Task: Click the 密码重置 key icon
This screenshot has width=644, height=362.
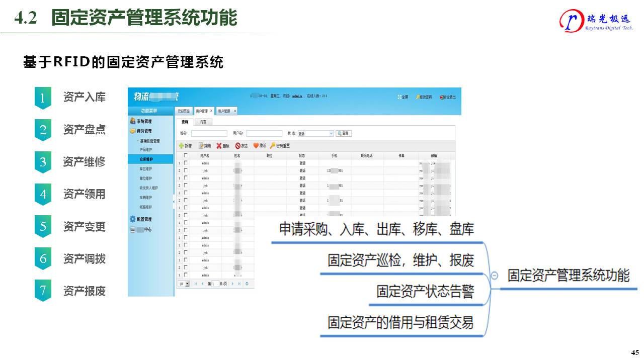Action: (x=273, y=146)
